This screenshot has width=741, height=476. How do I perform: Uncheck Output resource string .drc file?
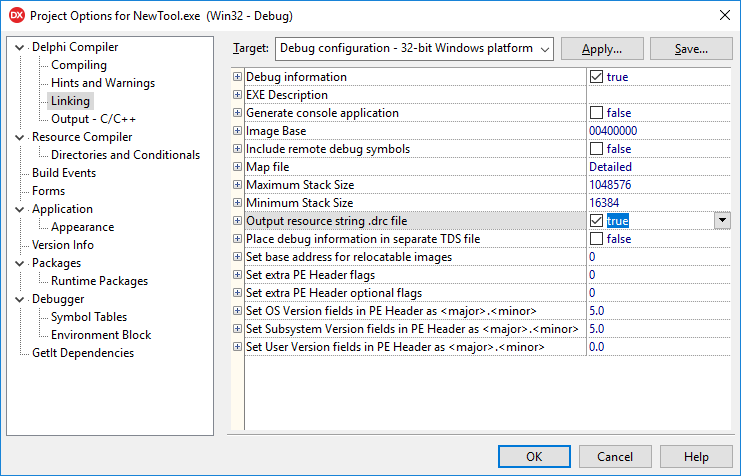pyautogui.click(x=596, y=221)
